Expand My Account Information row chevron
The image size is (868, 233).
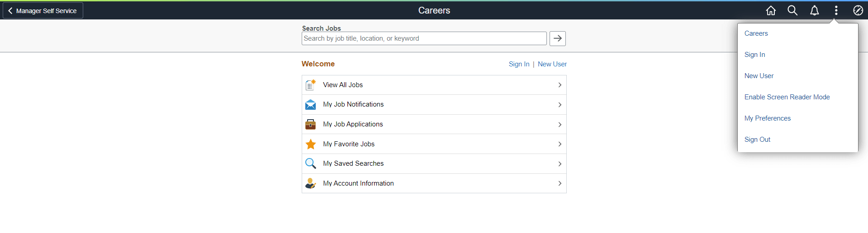click(x=560, y=183)
